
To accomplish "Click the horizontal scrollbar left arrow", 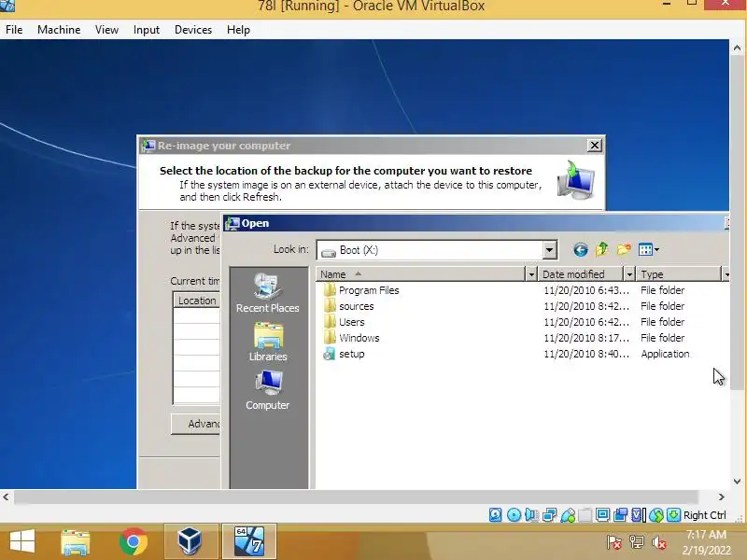I will coord(7,497).
